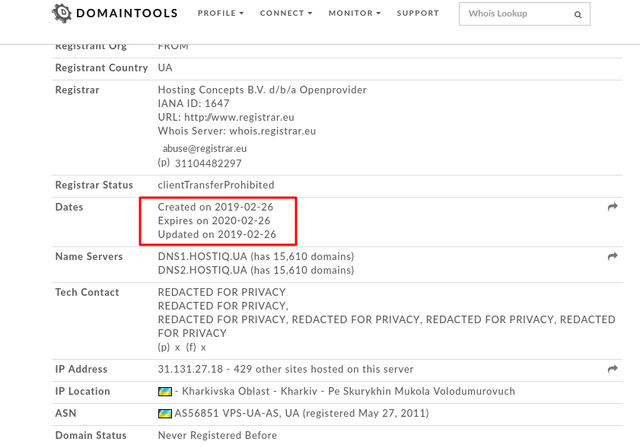Click the DNS2.HOSTIQ.UA name server

click(202, 270)
